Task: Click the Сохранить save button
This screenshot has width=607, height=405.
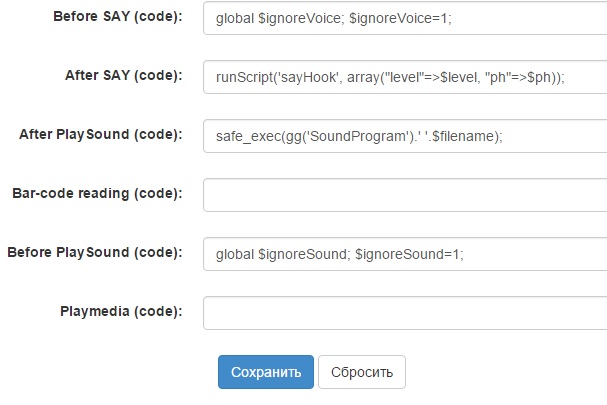Action: (x=265, y=372)
